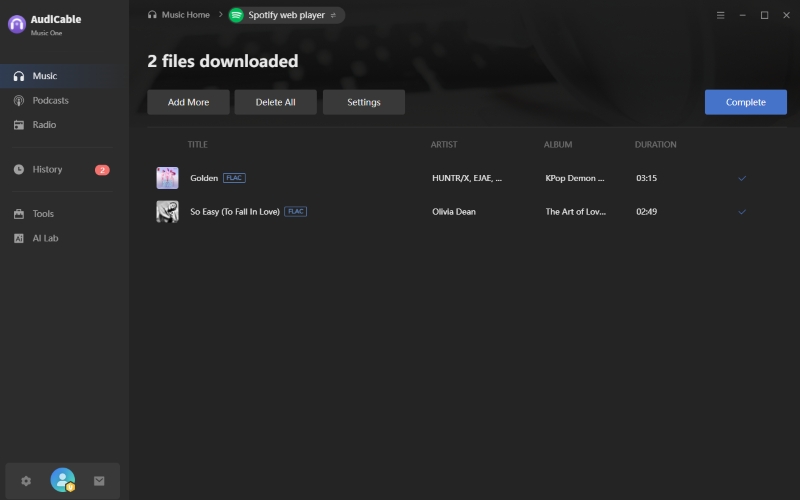Go to Music Home breadcrumb

185,15
